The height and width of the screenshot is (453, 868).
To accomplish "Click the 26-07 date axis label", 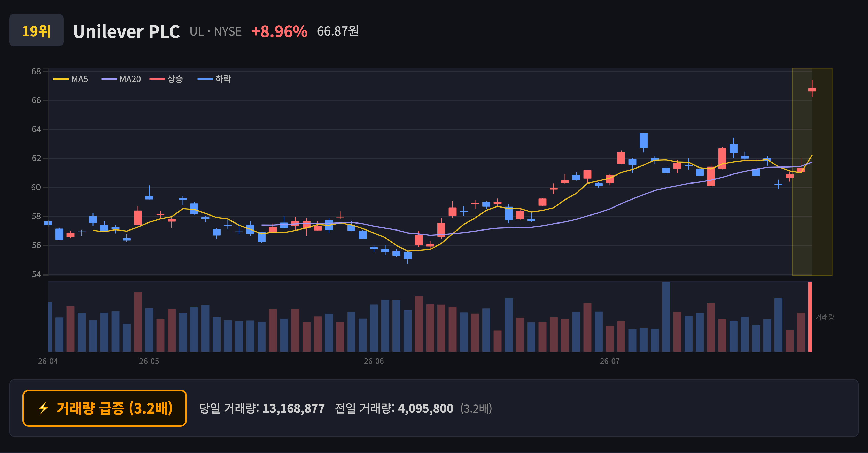I will point(610,361).
